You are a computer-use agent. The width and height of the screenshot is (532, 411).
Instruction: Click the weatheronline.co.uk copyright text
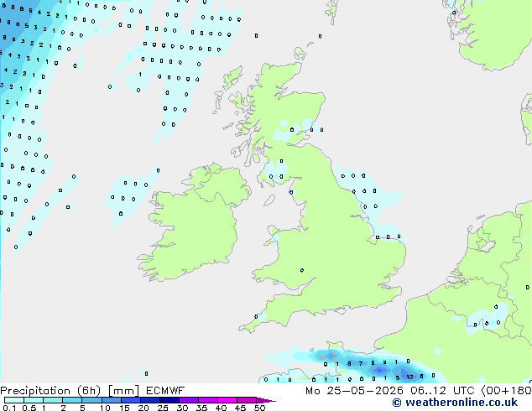[455, 403]
